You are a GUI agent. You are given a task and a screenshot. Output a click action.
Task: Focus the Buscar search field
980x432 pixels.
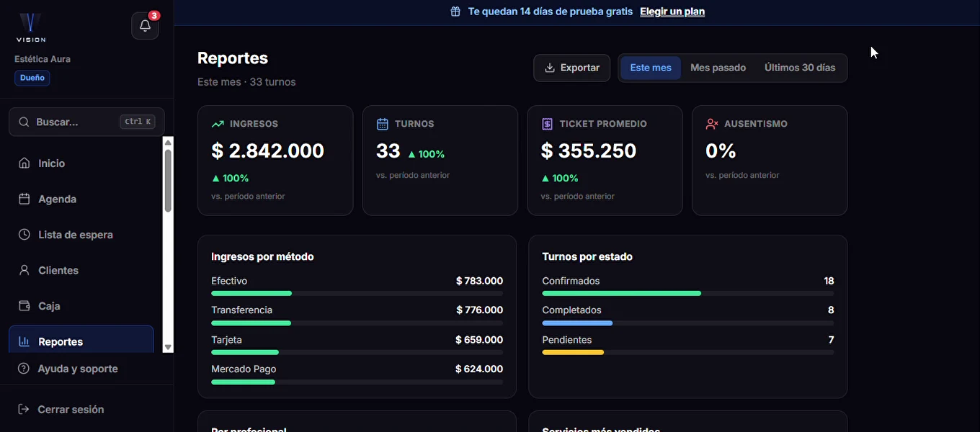tap(86, 122)
